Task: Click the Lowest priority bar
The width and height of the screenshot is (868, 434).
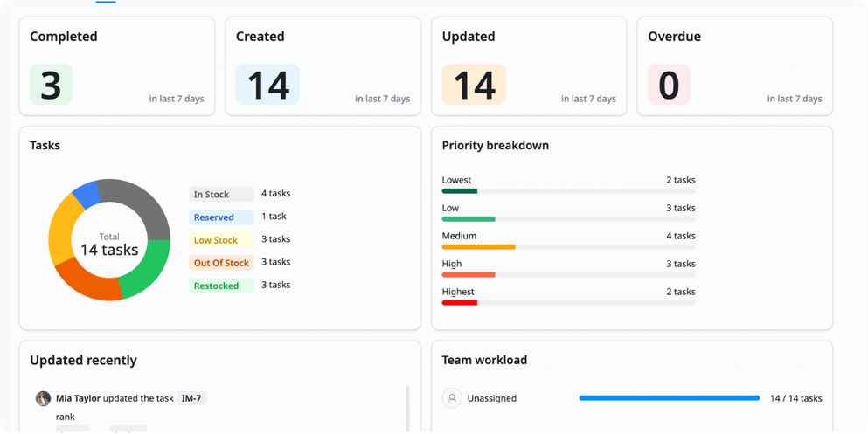Action: pos(568,190)
